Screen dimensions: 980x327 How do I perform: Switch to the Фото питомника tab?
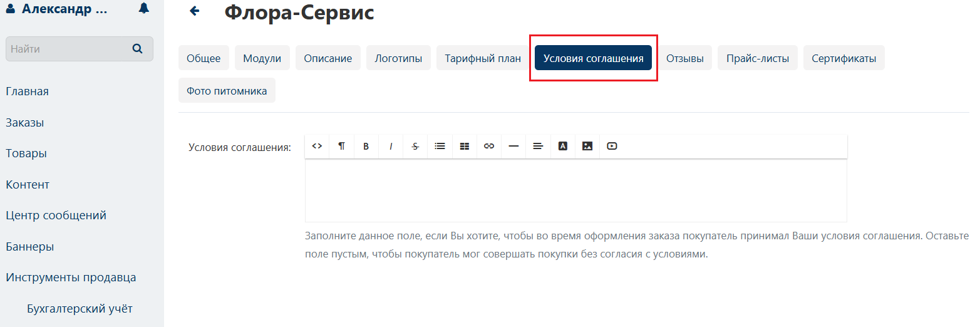(x=227, y=90)
